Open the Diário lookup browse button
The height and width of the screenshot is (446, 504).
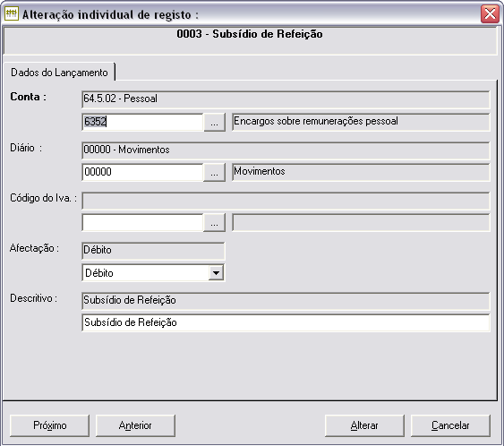(214, 173)
